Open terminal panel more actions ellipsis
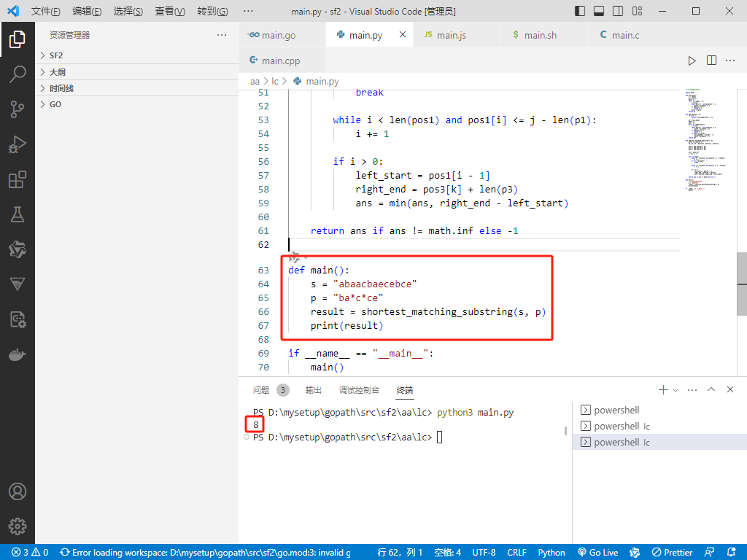This screenshot has width=747, height=560. tap(692, 389)
